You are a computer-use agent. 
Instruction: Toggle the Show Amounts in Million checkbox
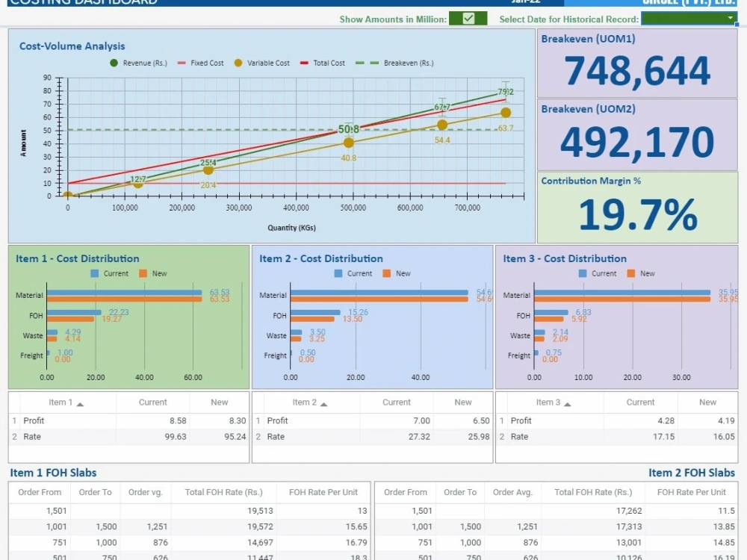coord(467,16)
